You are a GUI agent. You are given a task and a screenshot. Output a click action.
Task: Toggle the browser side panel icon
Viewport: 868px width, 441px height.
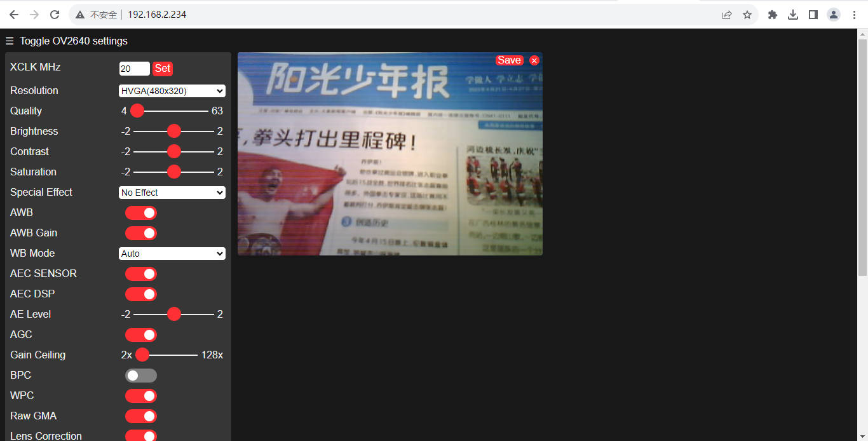tap(813, 15)
